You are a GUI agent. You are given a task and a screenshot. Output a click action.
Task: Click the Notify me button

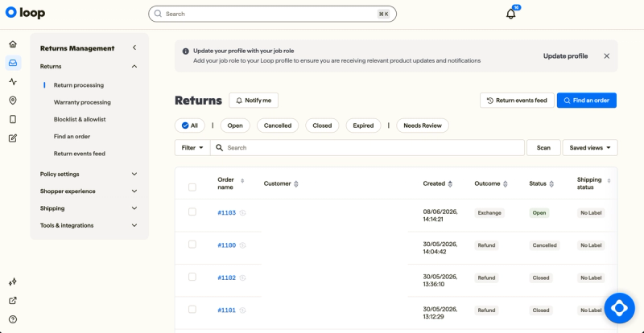pyautogui.click(x=254, y=101)
